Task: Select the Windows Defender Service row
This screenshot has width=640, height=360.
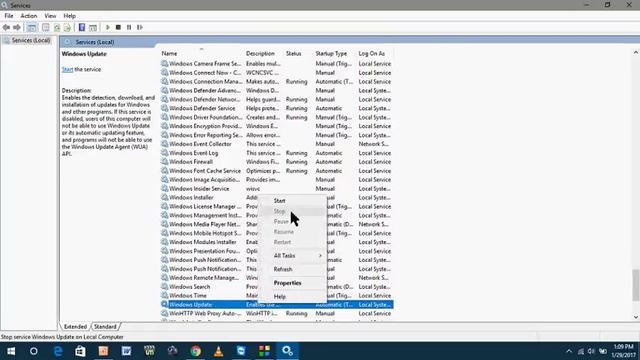Action: 276,108
